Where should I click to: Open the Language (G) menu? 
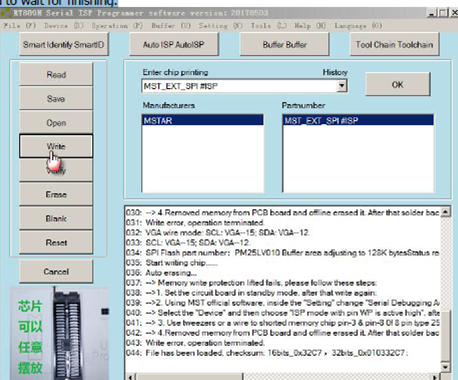click(x=358, y=26)
